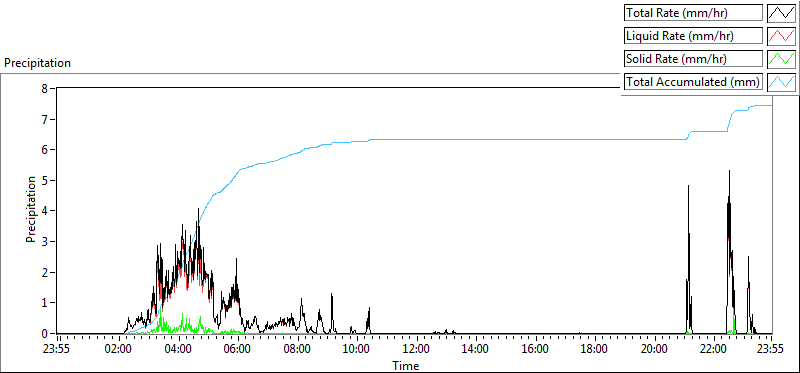
Task: Click the Total Rate legend line icon
Action: [781, 13]
